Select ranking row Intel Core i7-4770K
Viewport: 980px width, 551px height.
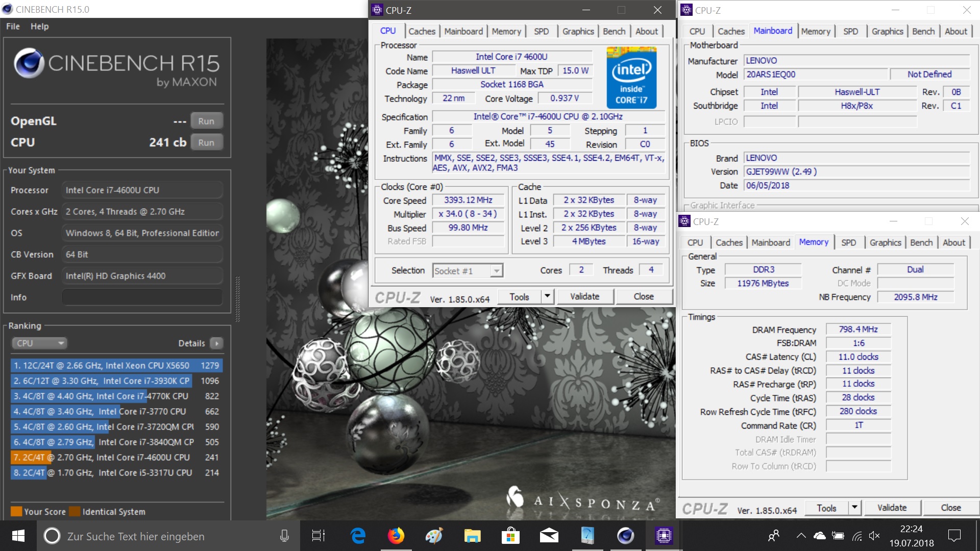click(x=116, y=396)
